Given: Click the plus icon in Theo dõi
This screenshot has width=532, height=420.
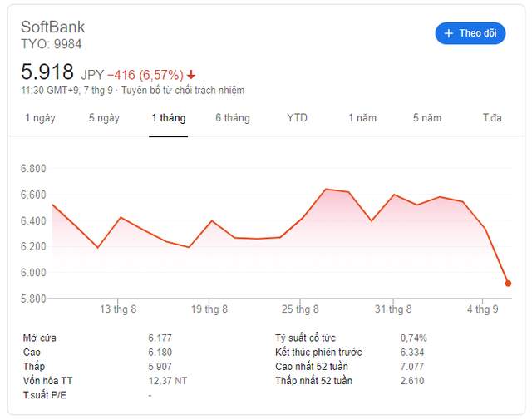Looking at the screenshot, I should [x=448, y=33].
